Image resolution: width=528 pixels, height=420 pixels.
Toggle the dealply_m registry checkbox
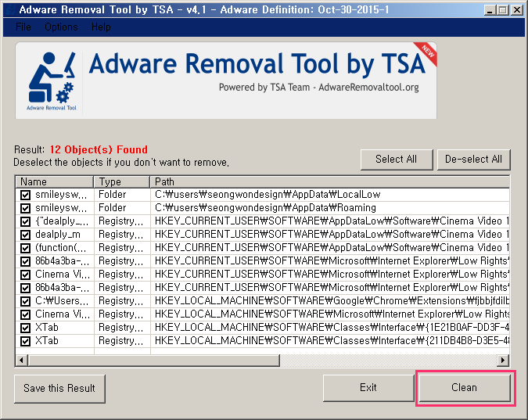tap(25, 235)
